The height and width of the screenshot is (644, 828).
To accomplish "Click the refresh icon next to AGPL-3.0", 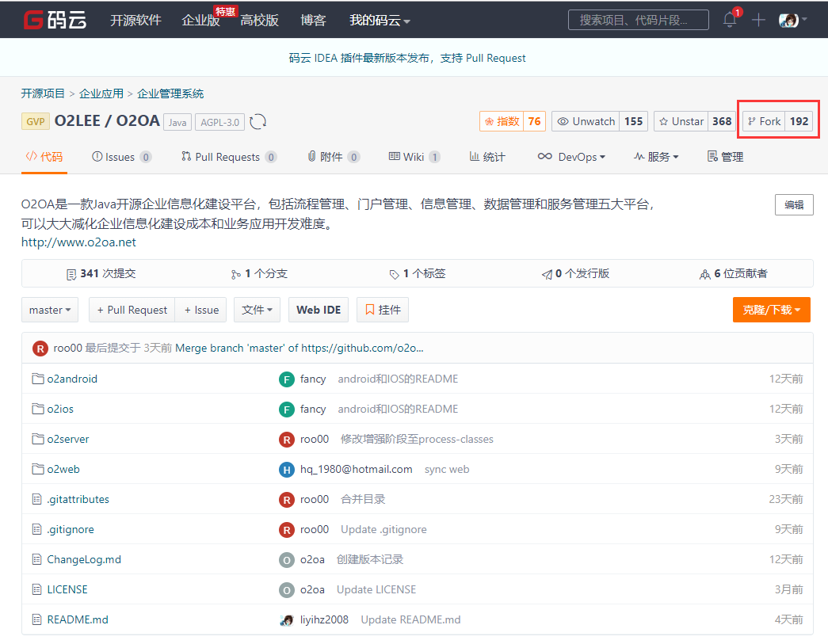I will pyautogui.click(x=258, y=122).
